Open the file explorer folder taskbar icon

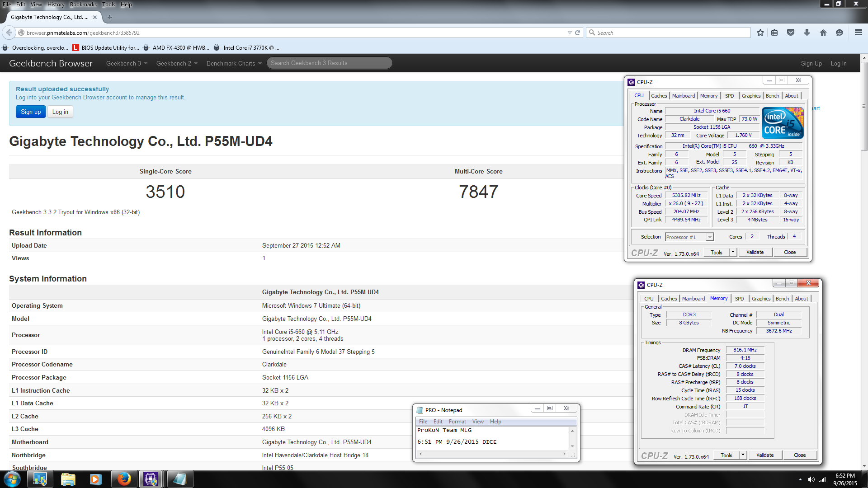pyautogui.click(x=68, y=479)
